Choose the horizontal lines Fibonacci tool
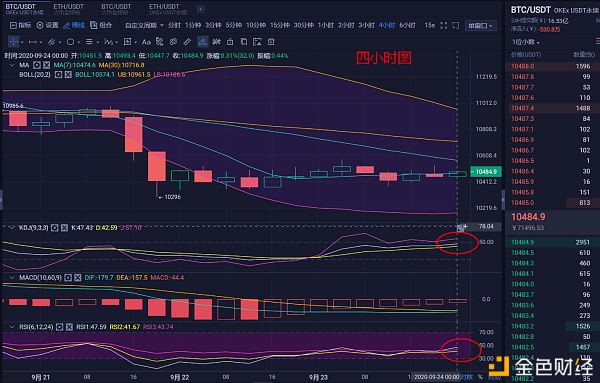This screenshot has width=600, height=383. [x=89, y=42]
